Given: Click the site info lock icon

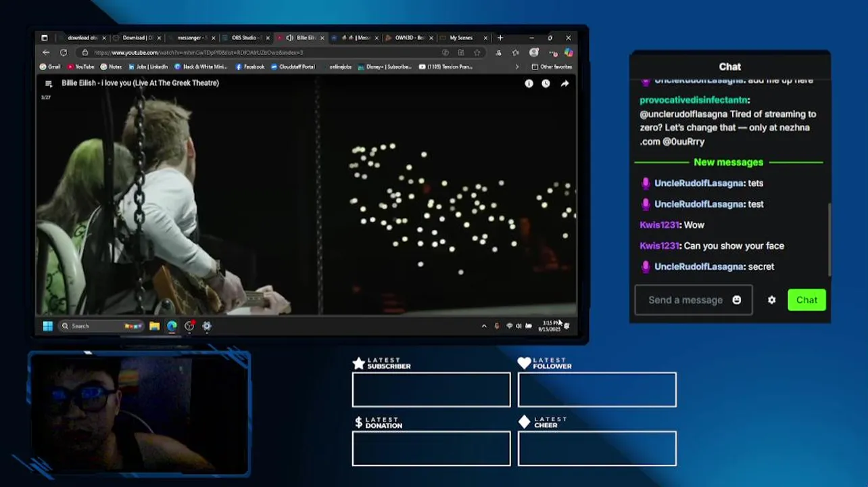Looking at the screenshot, I should tap(85, 53).
